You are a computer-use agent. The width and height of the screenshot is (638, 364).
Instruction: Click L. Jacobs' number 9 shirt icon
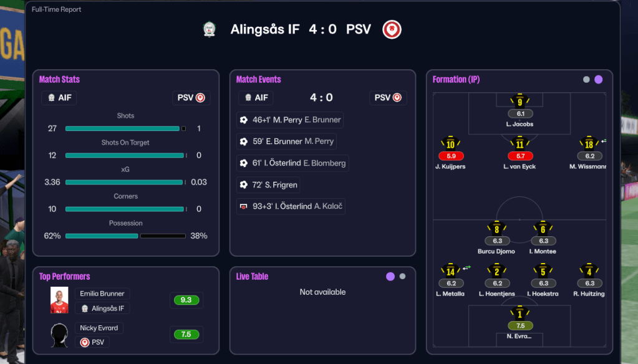coord(520,102)
